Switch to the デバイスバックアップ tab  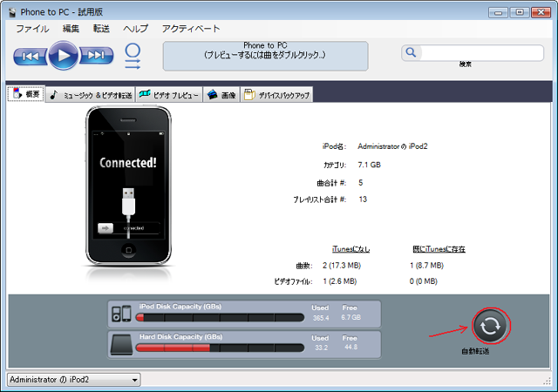pyautogui.click(x=276, y=95)
